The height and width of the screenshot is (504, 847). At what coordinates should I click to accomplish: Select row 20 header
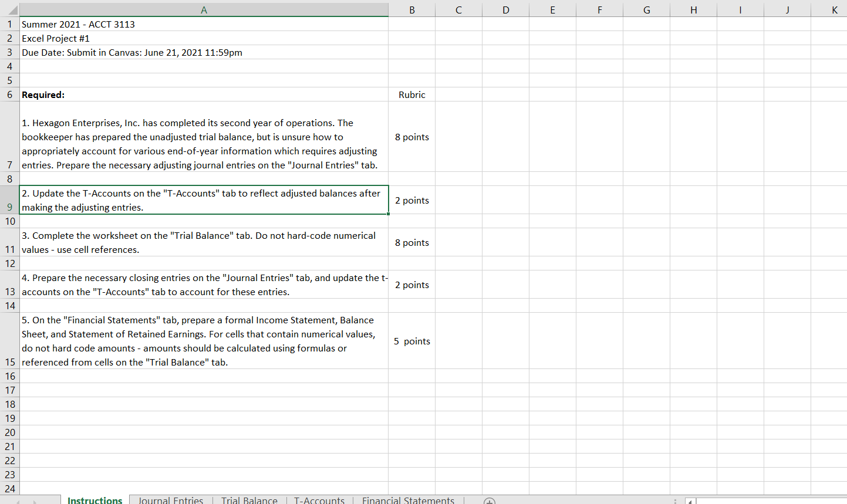click(x=9, y=432)
